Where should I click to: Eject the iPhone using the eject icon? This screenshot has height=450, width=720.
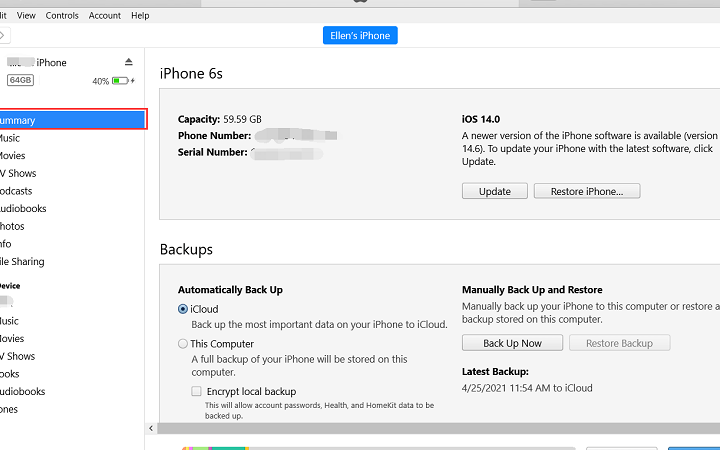129,62
